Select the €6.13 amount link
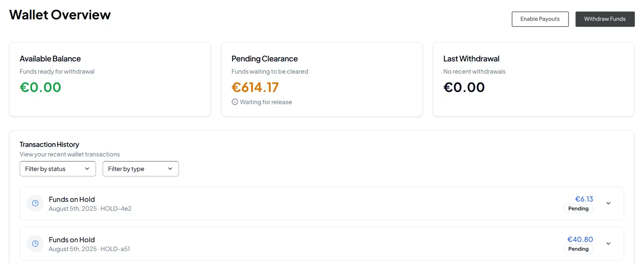 point(584,199)
